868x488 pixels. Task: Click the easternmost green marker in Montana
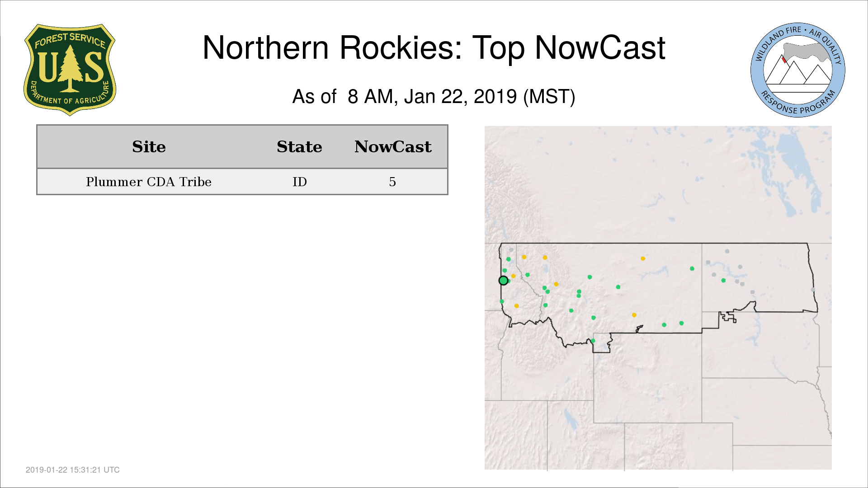point(692,269)
